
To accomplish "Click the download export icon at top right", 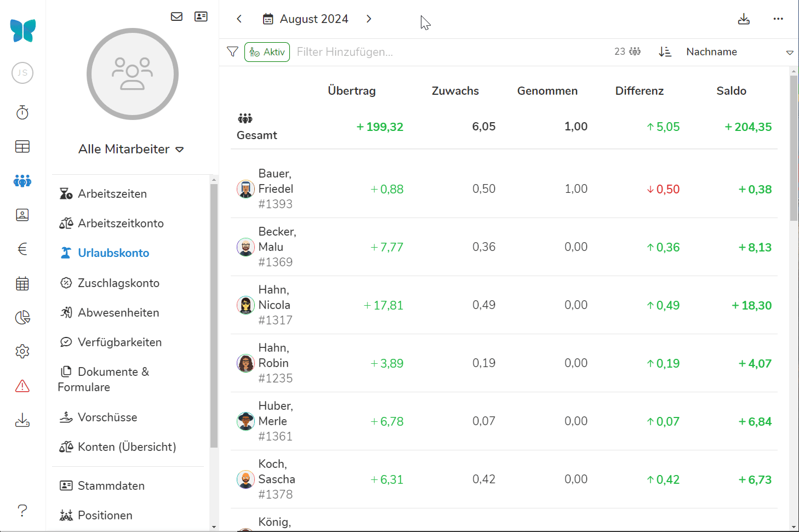I will (x=744, y=19).
